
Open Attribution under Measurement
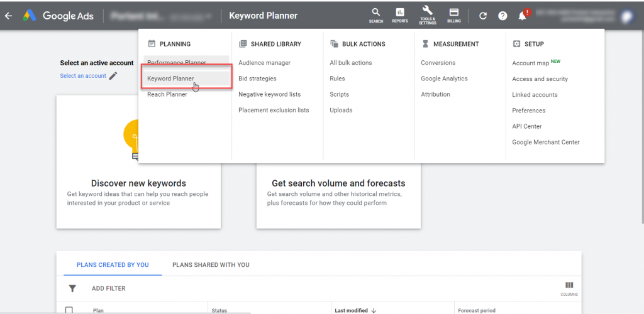point(435,94)
